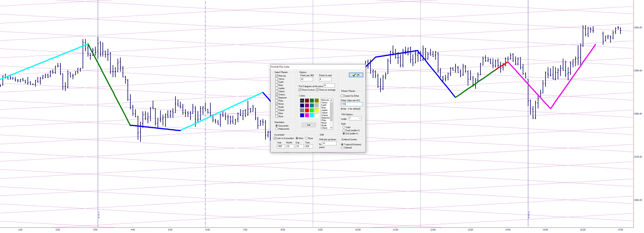Screen dimensions: 644x233
Task: Pick the navy blue color swatch
Action: point(302,105)
